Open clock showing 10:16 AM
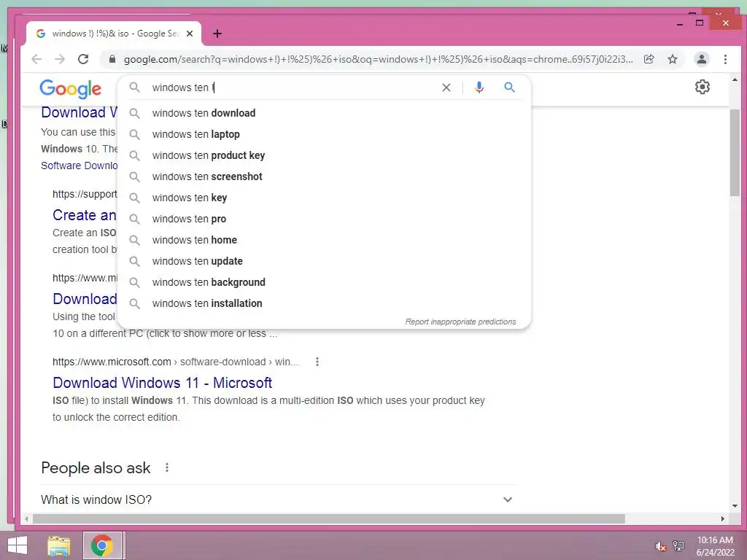Viewport: 747px width, 560px height. tap(715, 546)
